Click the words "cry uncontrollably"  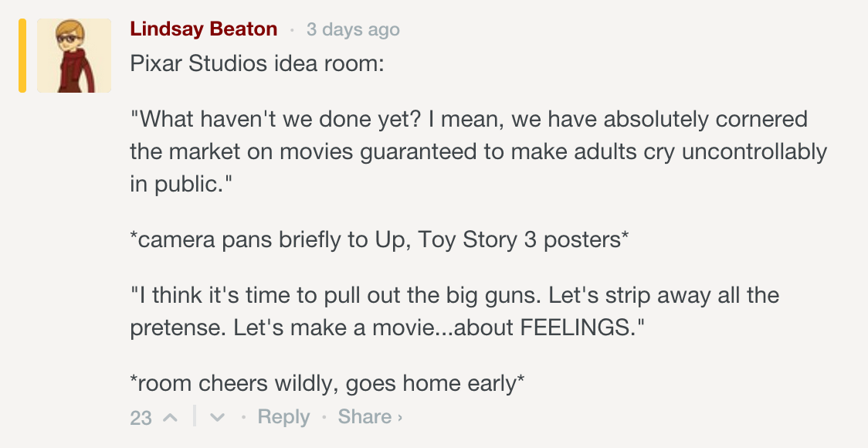click(x=741, y=151)
